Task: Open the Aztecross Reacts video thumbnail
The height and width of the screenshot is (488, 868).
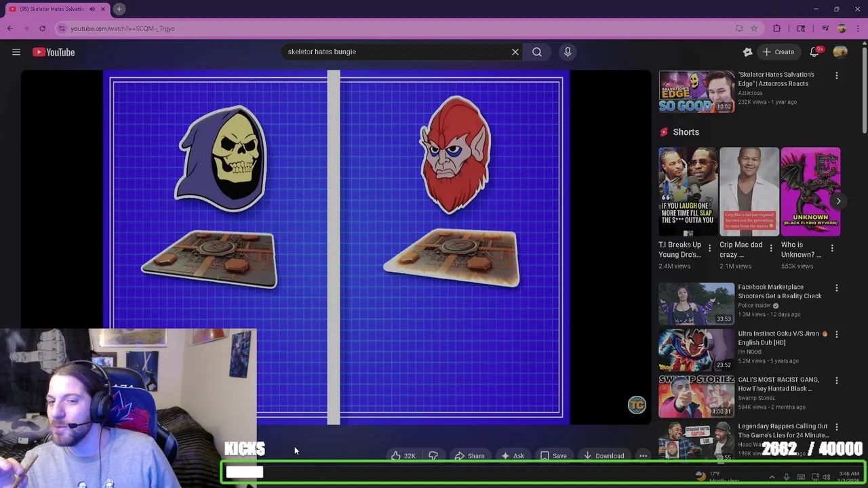Action: 696,91
